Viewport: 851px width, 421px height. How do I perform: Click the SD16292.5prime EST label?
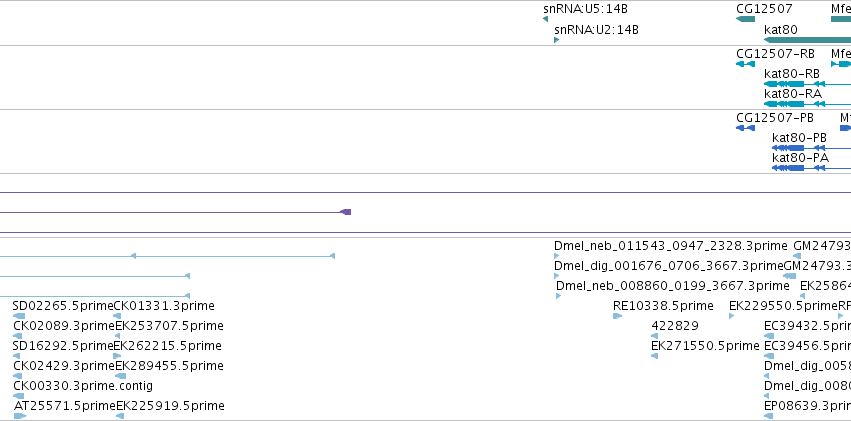click(63, 346)
